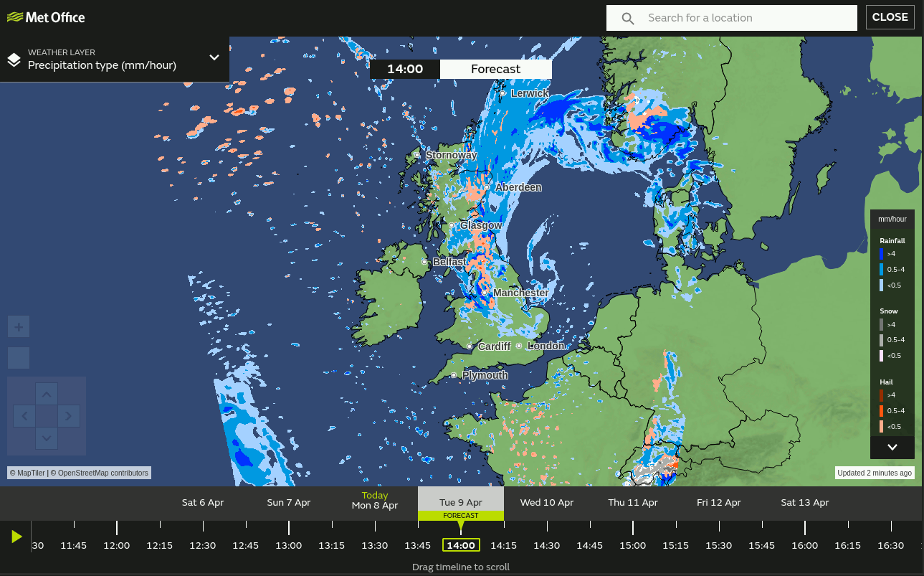This screenshot has height=576, width=924.
Task: Open OpenStreetMap contributors link
Action: point(100,473)
